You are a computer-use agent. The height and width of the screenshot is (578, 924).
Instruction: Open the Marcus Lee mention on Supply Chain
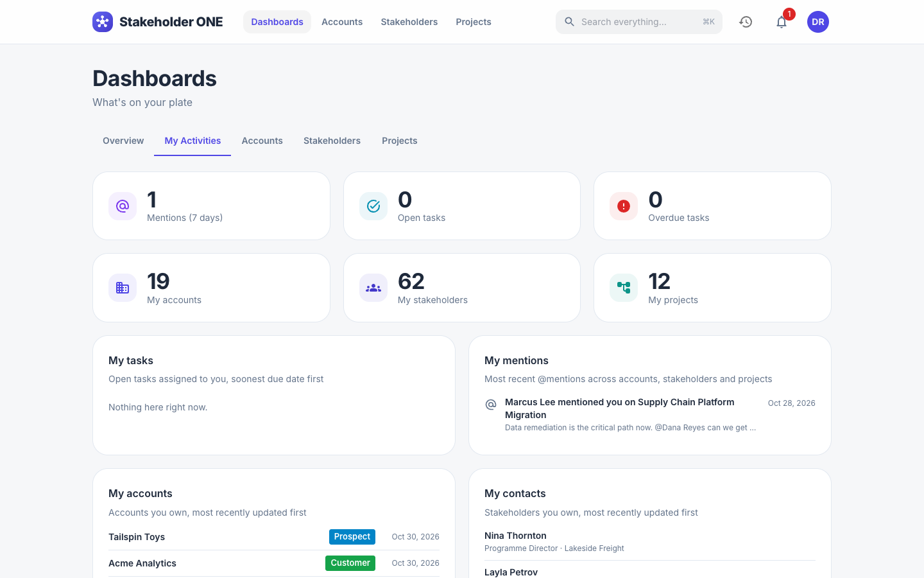coord(650,414)
